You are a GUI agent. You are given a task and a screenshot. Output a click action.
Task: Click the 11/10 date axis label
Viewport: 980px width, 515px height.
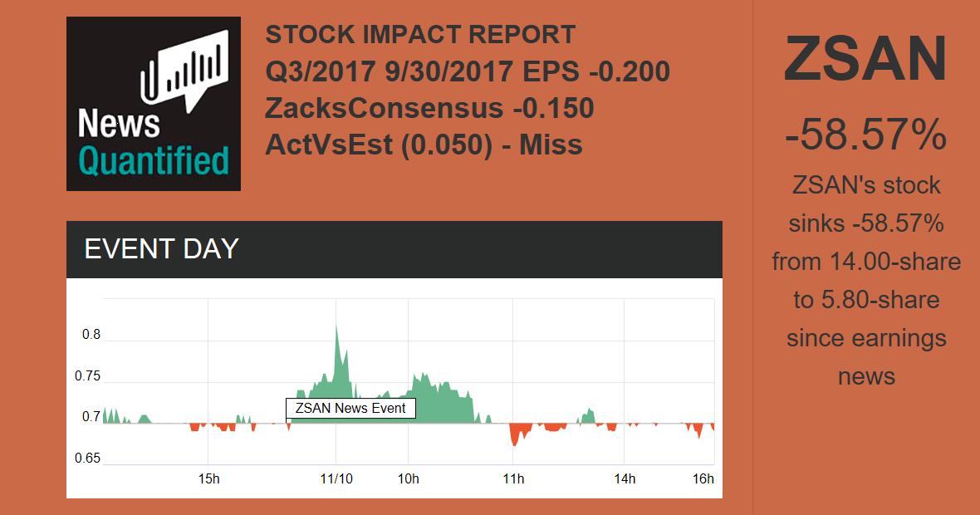tap(336, 478)
